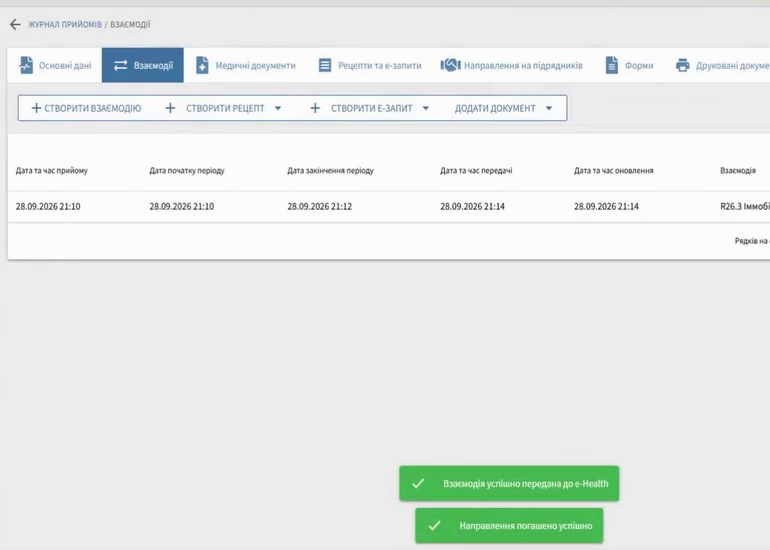Click the Взаємодії swap arrows icon
770x550 pixels.
[x=120, y=65]
